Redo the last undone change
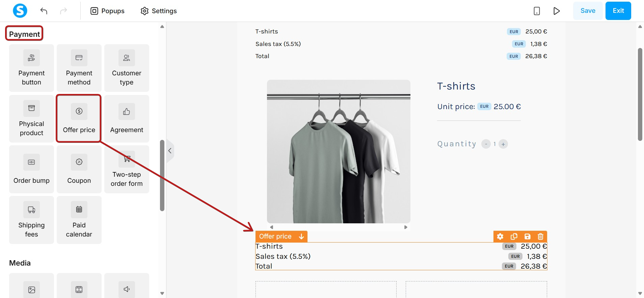644x298 pixels. click(63, 11)
